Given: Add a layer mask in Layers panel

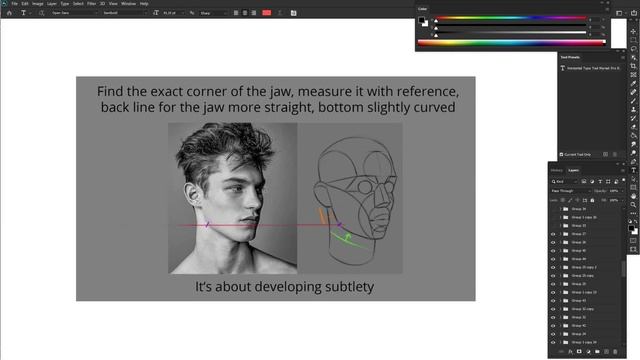Looking at the screenshot, I should point(579,351).
